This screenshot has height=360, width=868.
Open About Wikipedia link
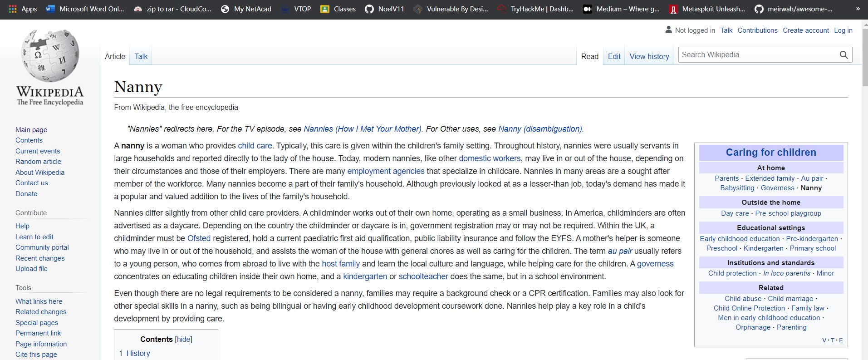40,173
